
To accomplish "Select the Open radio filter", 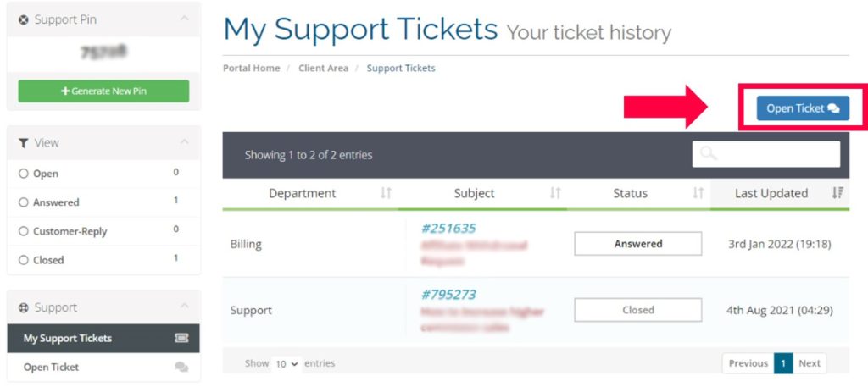I will (23, 174).
